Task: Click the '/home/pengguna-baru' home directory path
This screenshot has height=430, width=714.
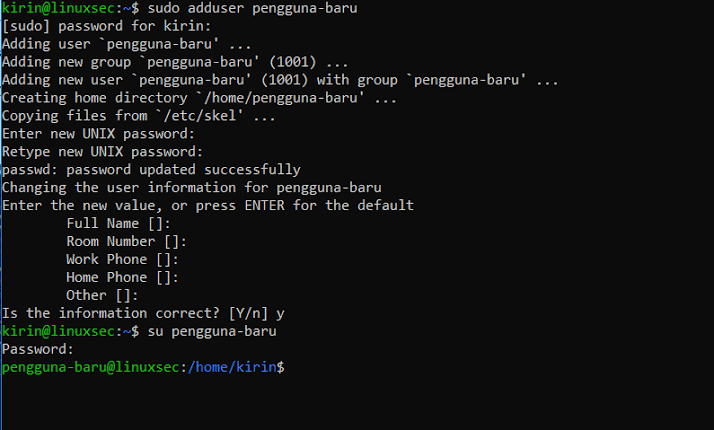Action: coord(308,98)
